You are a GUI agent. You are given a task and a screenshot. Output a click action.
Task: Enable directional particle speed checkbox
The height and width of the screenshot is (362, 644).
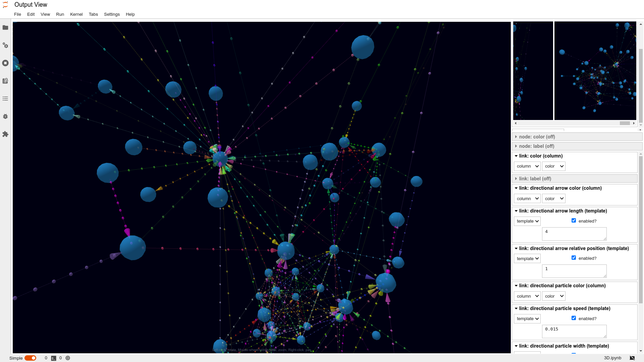(574, 318)
